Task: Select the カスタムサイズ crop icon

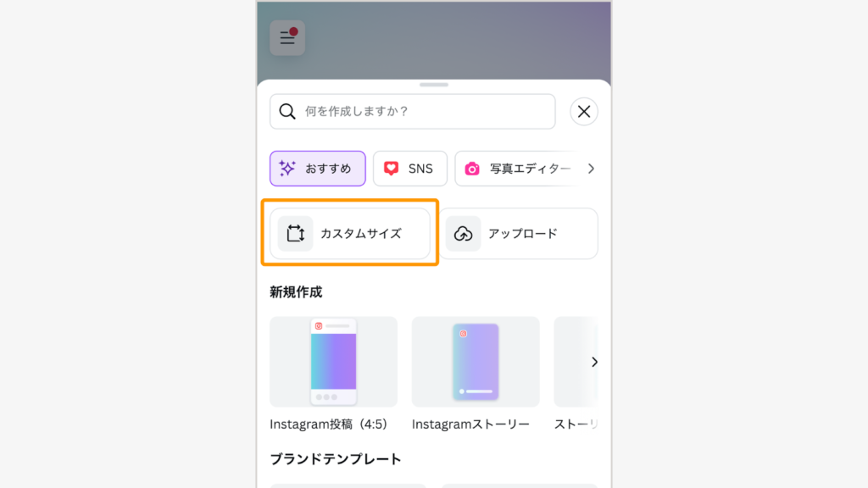Action: click(x=295, y=234)
